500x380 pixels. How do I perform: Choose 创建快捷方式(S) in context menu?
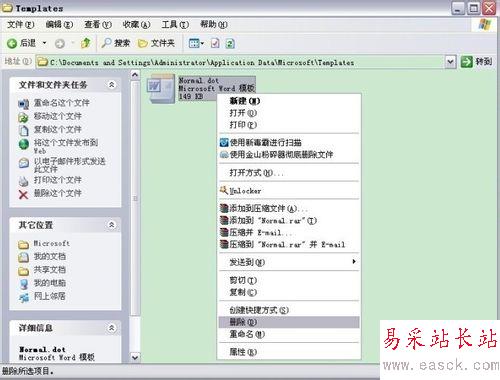pos(289,310)
